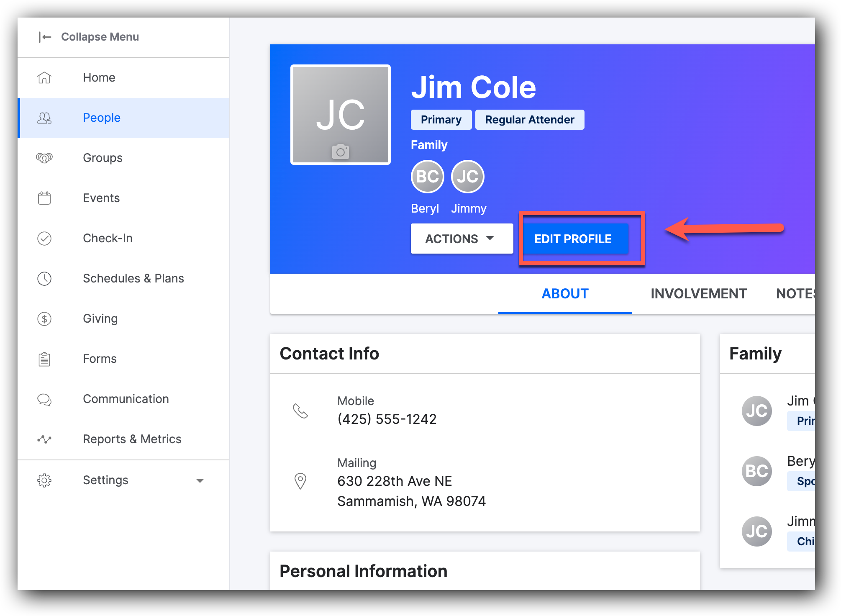Click the Communication chat bubble icon

pos(44,399)
